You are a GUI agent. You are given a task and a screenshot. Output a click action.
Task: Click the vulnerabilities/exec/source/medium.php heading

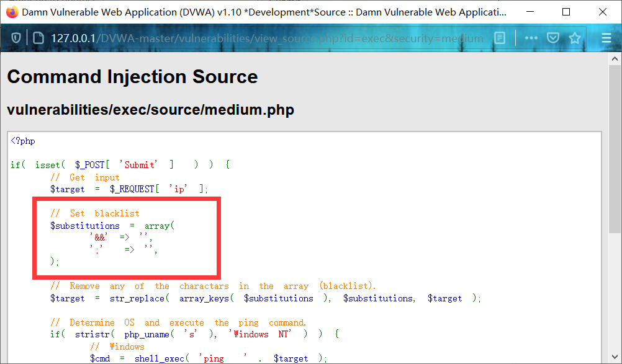coord(150,109)
